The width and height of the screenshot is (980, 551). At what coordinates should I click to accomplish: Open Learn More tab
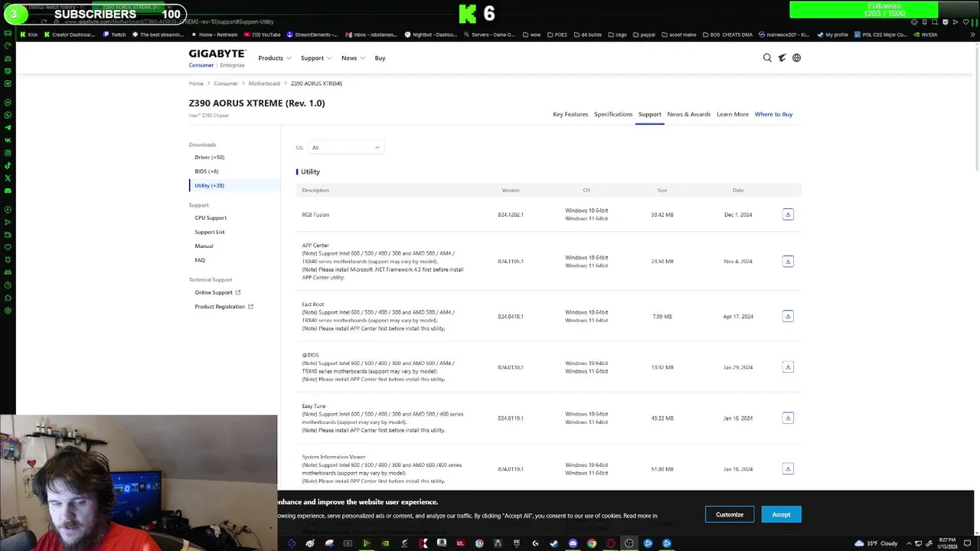coord(733,114)
